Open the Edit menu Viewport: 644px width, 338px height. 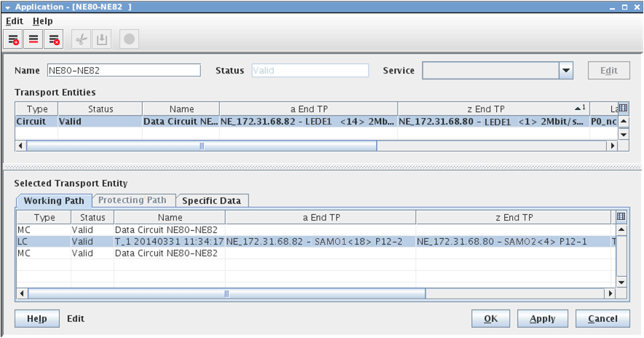[15, 21]
